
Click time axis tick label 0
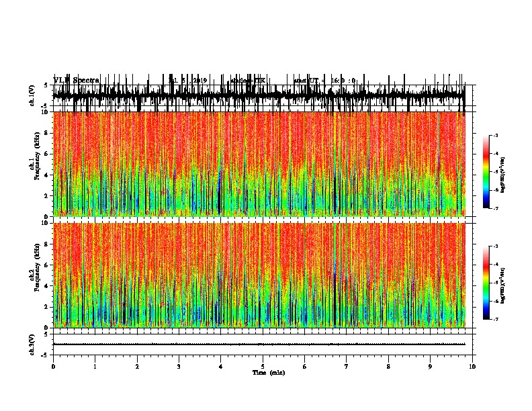click(53, 367)
